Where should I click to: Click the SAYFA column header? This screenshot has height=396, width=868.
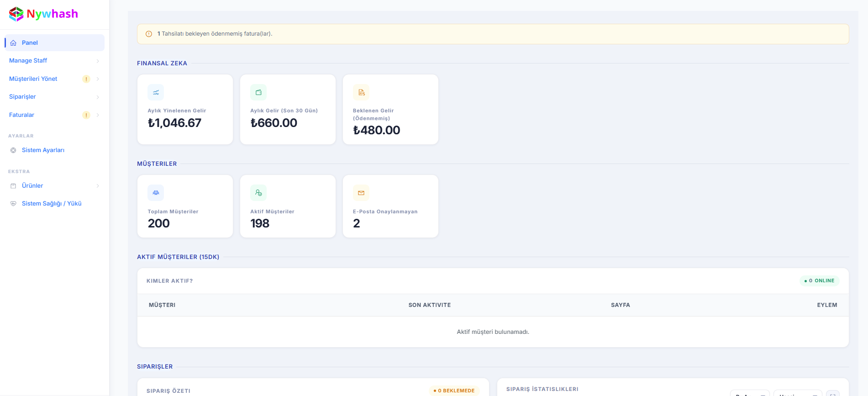[x=621, y=305]
